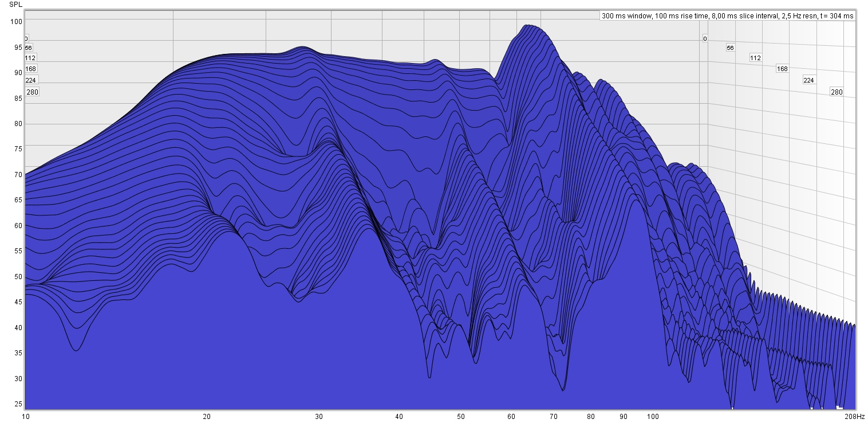Select the 60 dB tick on SPL axis

coord(18,226)
